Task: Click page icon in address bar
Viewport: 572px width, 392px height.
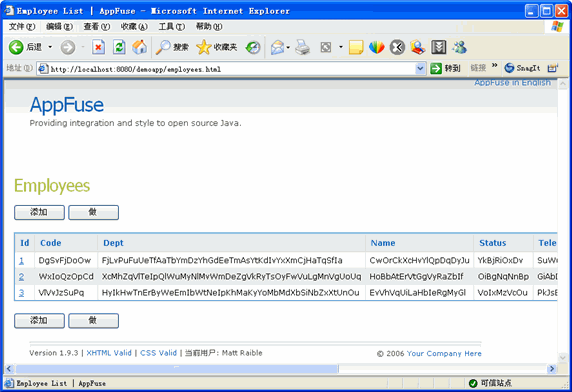Action: [43, 69]
